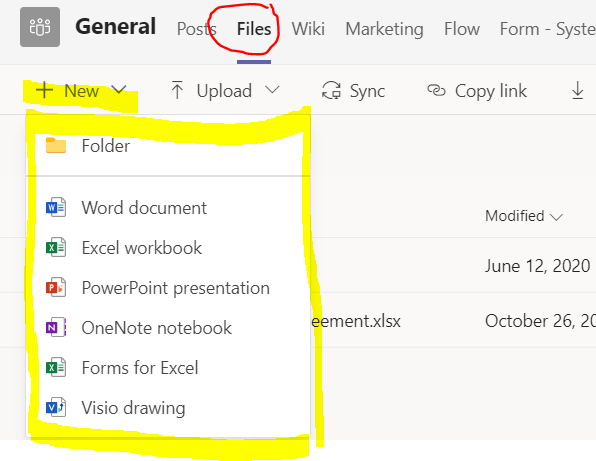Click the download arrow icon
The image size is (596, 461).
pyautogui.click(x=578, y=90)
